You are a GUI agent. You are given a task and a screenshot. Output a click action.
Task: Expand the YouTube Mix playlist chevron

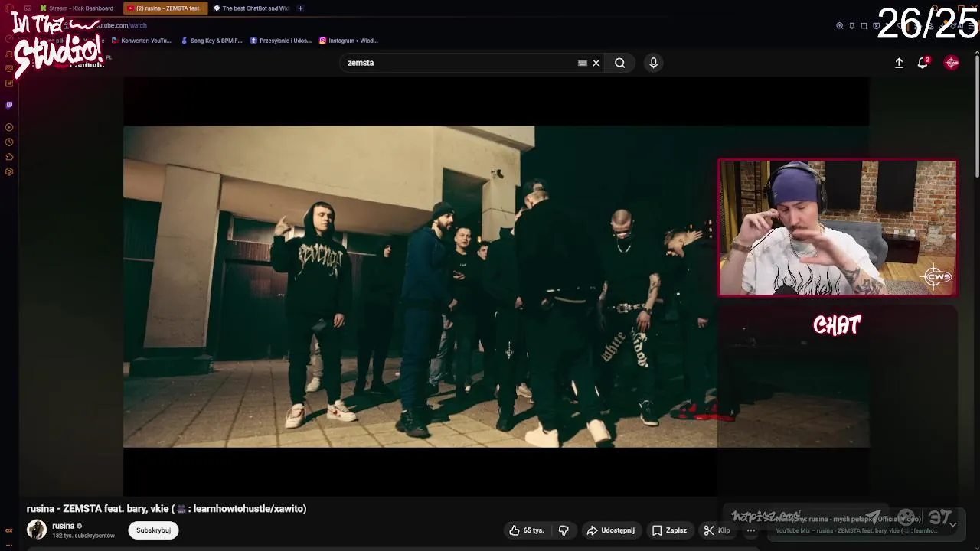pos(952,524)
